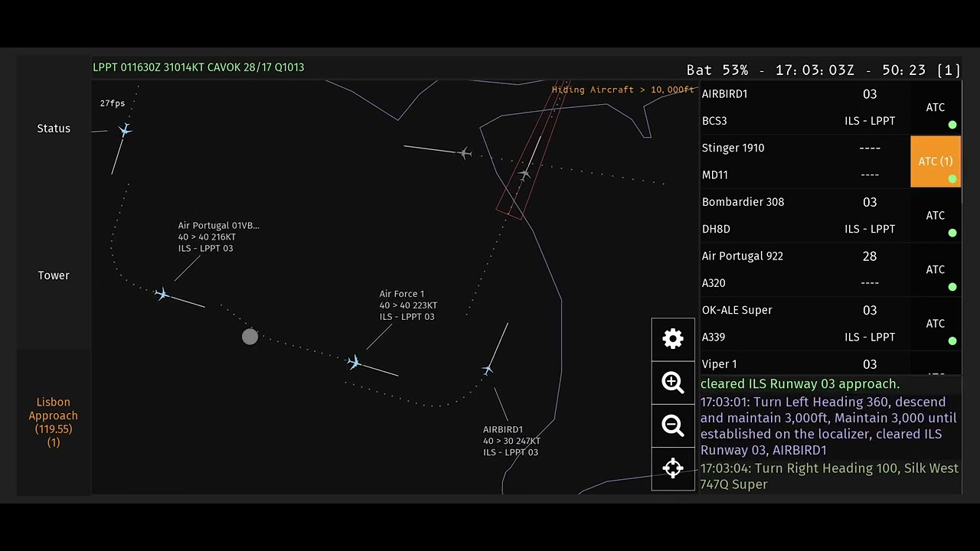Open the Status tab
Image resolution: width=980 pixels, height=551 pixels.
click(54, 129)
